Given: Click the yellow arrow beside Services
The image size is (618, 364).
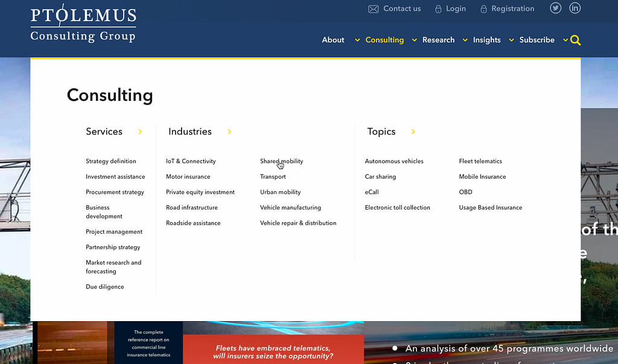Looking at the screenshot, I should coord(140,132).
